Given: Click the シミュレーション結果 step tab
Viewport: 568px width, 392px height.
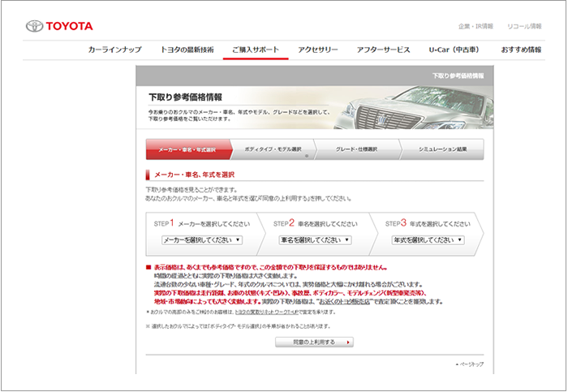Looking at the screenshot, I should [442, 150].
